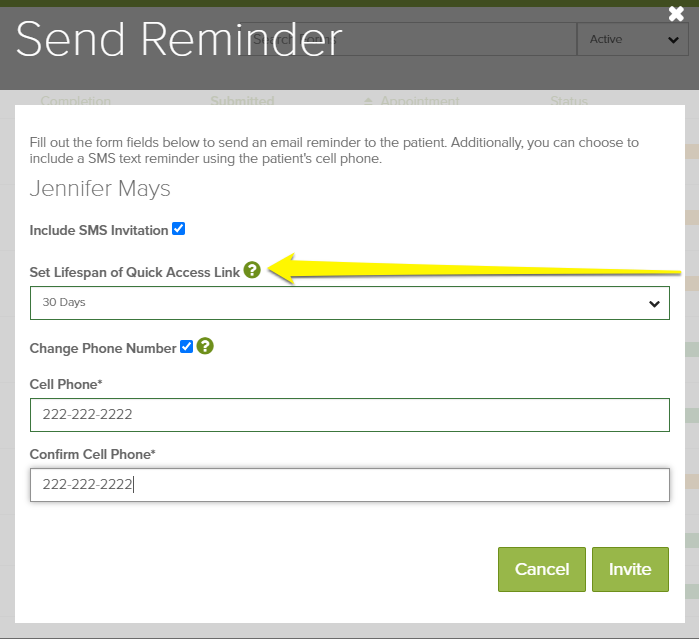699x639 pixels.
Task: Click the patient name Jennifer Mays
Action: click(x=100, y=188)
